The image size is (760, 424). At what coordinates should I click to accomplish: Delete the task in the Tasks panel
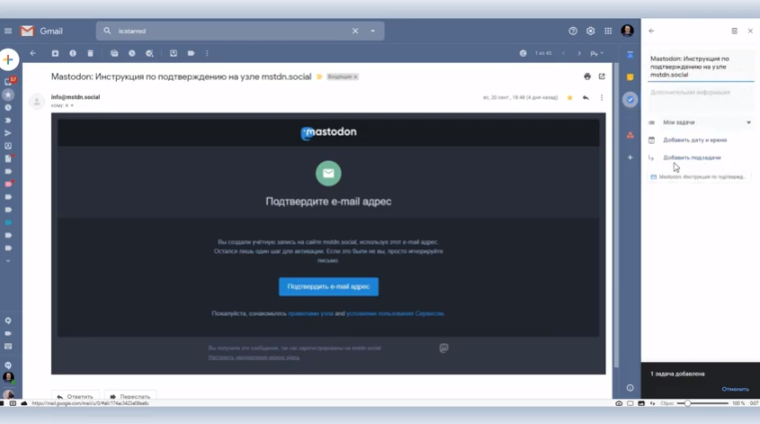[734, 31]
